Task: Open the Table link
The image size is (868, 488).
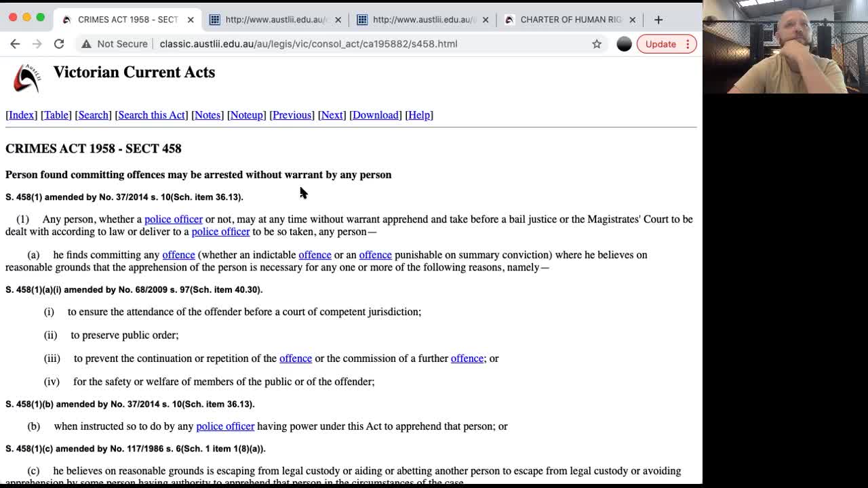Action: pos(56,115)
